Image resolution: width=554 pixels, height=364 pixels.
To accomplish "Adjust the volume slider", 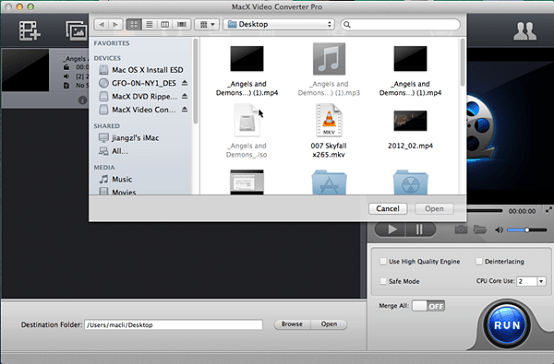I will pyautogui.click(x=527, y=230).
